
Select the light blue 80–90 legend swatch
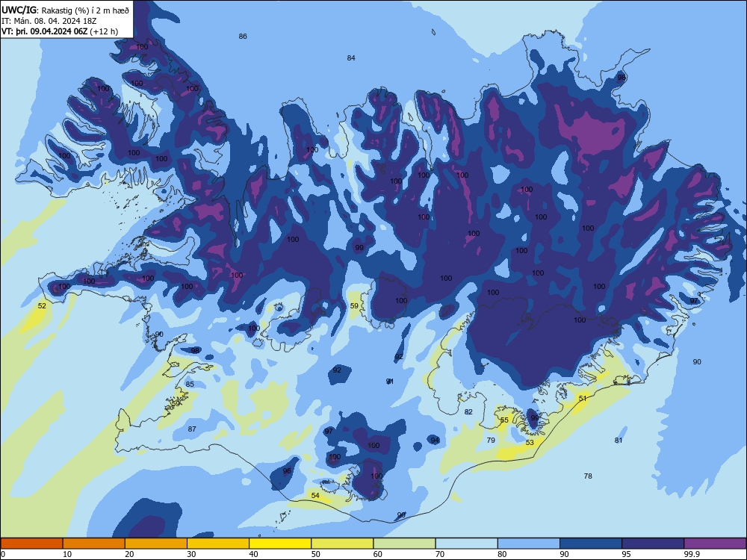pyautogui.click(x=529, y=544)
